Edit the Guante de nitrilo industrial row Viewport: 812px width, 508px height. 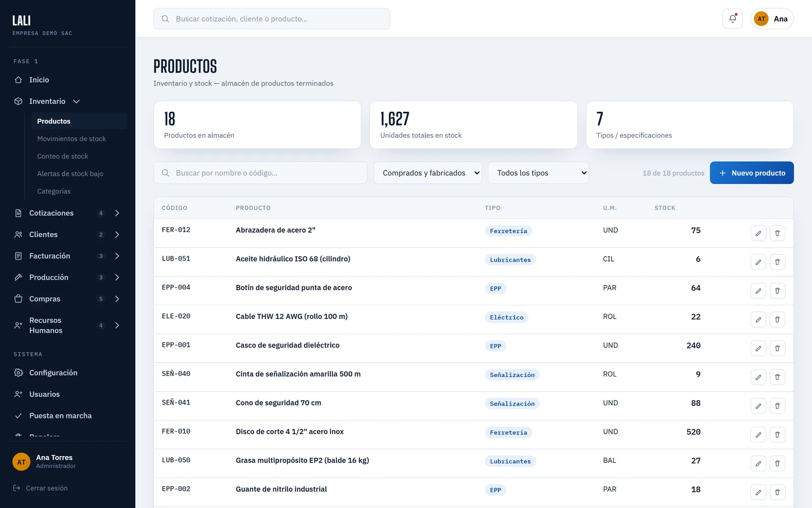pyautogui.click(x=758, y=492)
